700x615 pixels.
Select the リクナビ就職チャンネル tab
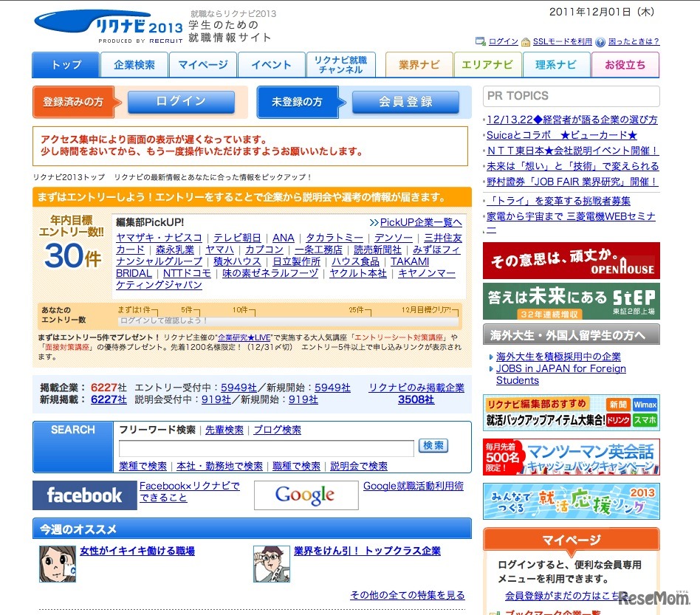pyautogui.click(x=340, y=65)
